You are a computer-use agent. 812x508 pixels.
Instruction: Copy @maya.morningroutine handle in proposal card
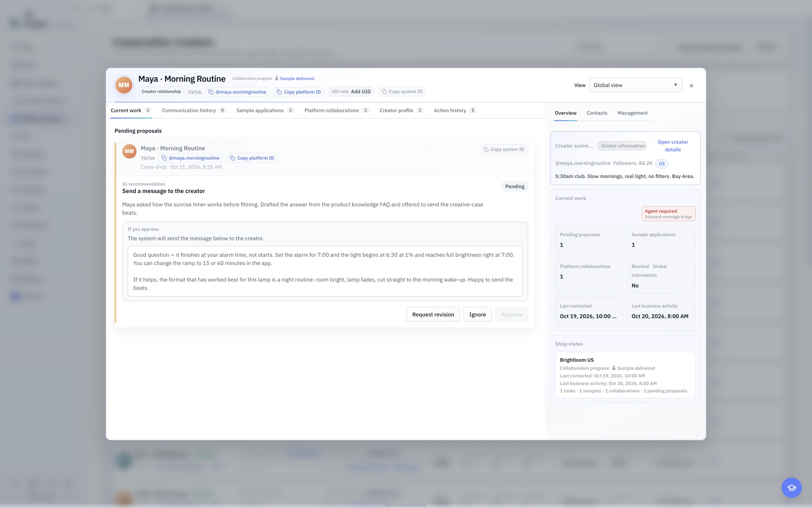pyautogui.click(x=191, y=158)
